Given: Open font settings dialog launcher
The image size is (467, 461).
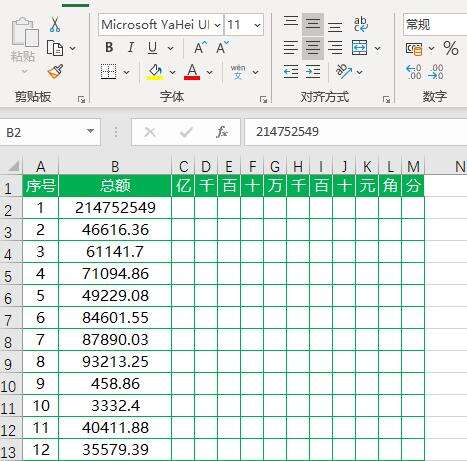Looking at the screenshot, I should pos(263,99).
